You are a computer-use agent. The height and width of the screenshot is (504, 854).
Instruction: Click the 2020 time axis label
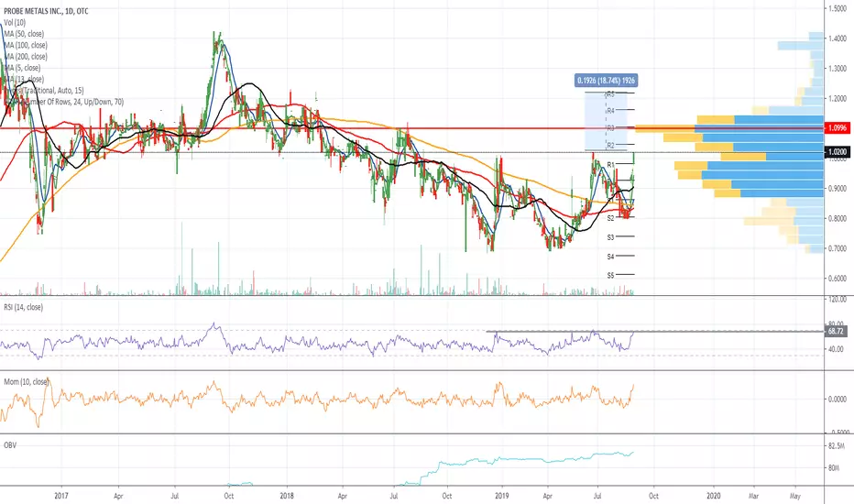[714, 496]
